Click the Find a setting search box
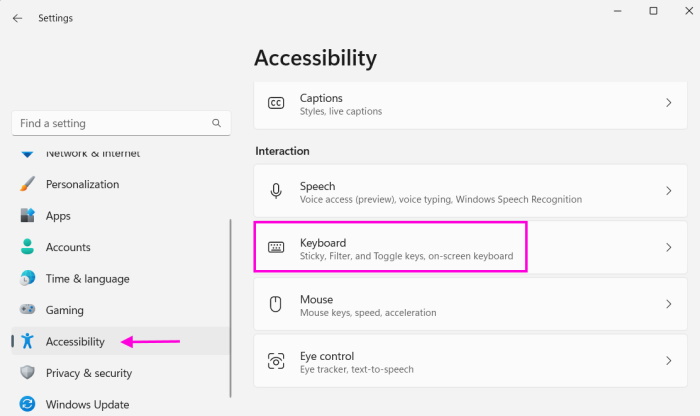700x416 pixels. (110, 124)
